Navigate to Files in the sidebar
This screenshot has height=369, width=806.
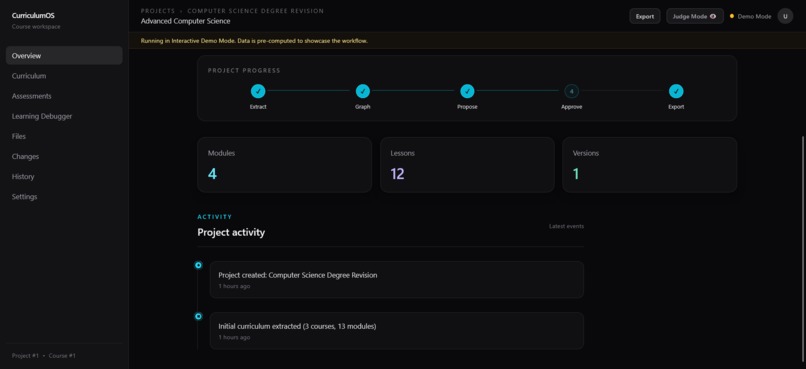[64, 136]
